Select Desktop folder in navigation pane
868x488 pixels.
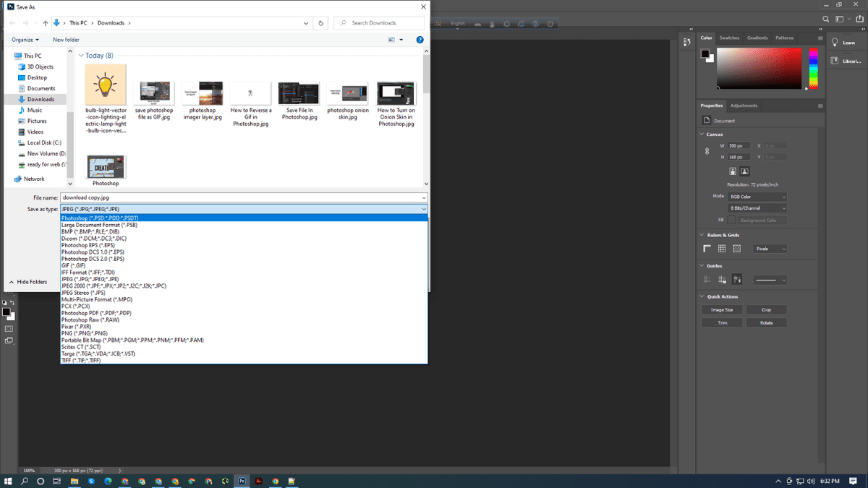click(x=37, y=77)
